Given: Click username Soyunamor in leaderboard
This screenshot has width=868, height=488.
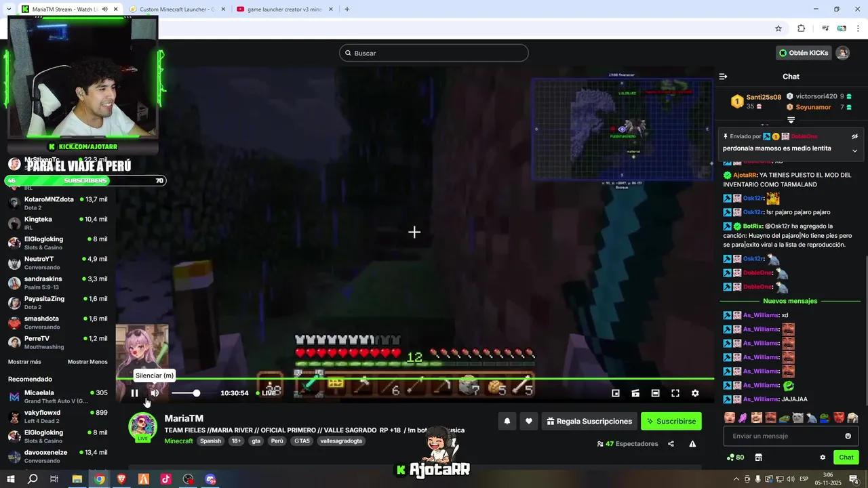Looking at the screenshot, I should (813, 107).
